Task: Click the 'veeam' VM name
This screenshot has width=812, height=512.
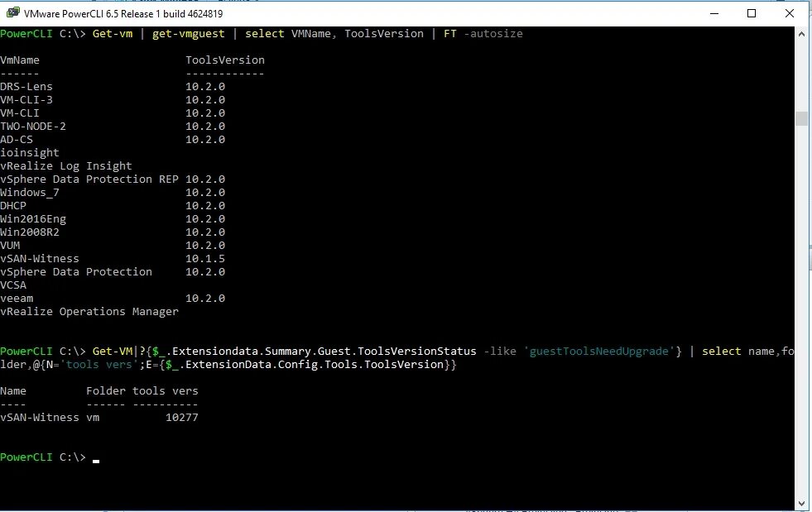Action: [x=17, y=299]
